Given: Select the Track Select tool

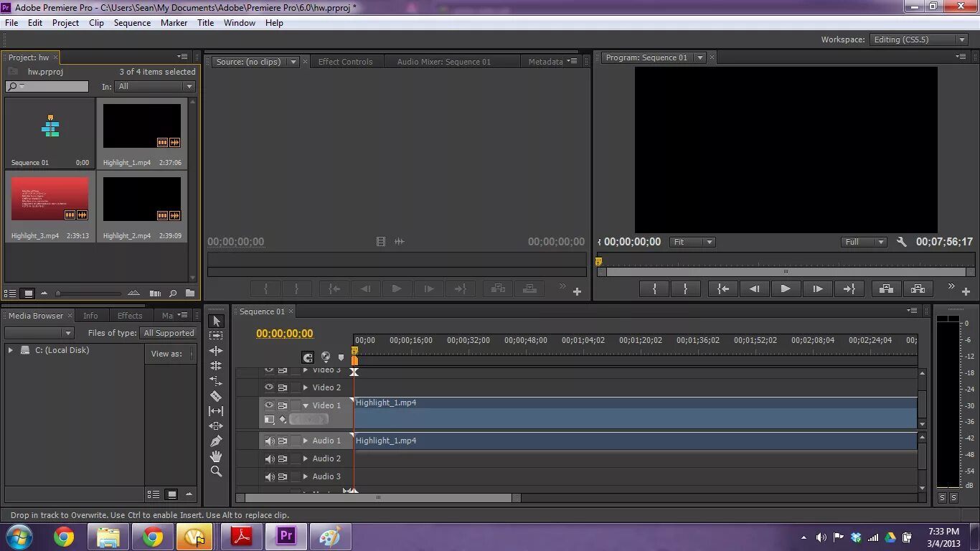Looking at the screenshot, I should point(216,336).
